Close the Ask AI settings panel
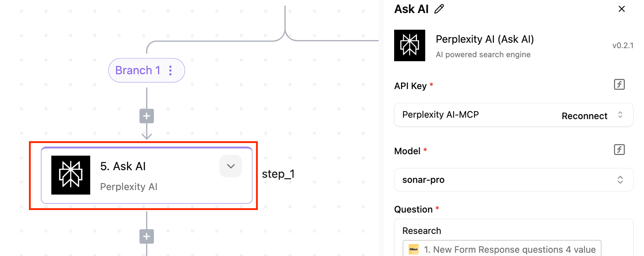The height and width of the screenshot is (256, 644). (622, 9)
